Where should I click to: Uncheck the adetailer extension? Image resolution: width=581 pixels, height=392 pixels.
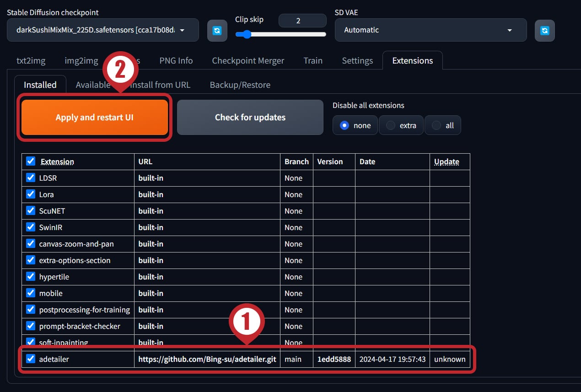coord(31,359)
